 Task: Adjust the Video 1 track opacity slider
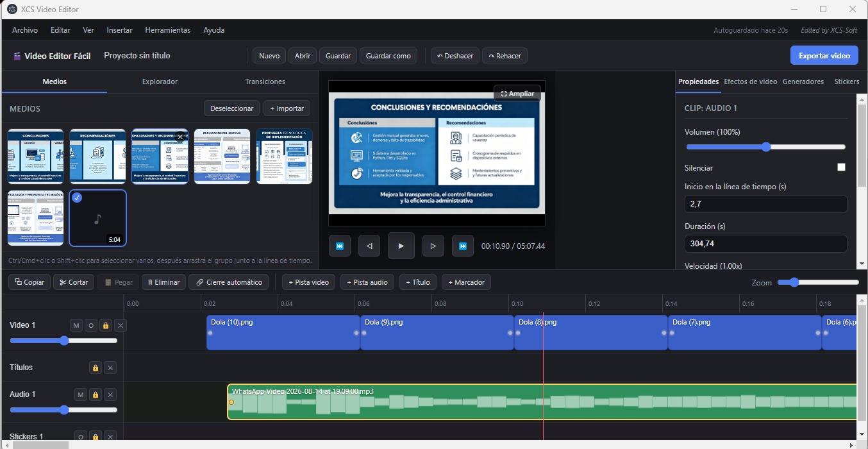[x=63, y=341]
